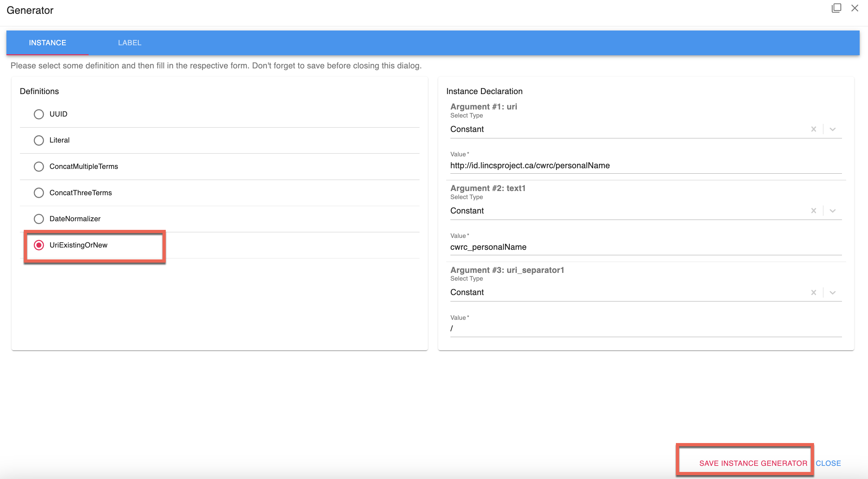Image resolution: width=868 pixels, height=479 pixels.
Task: Select the UUID definition radio button
Action: [x=39, y=114]
